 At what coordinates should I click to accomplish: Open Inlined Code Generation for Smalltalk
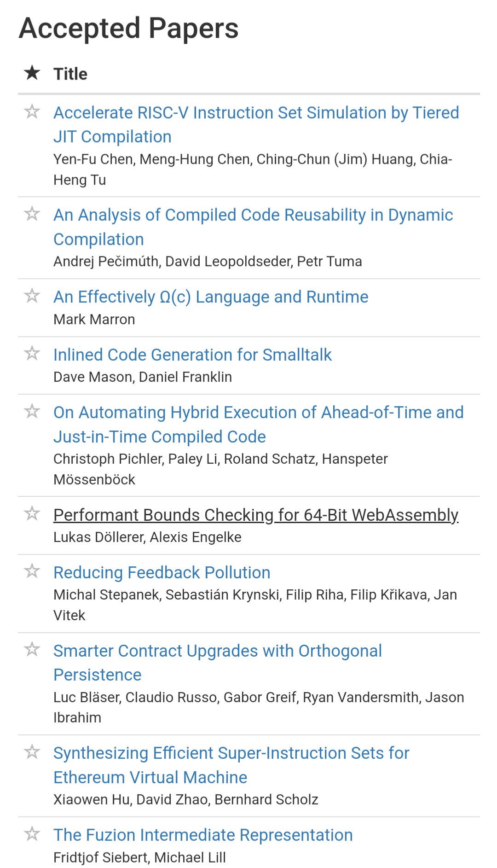pyautogui.click(x=192, y=355)
